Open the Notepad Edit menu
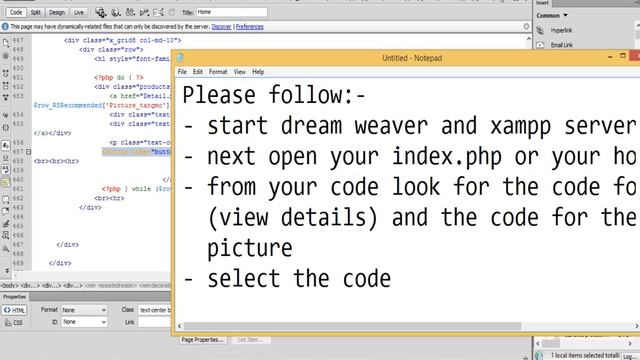Image resolution: width=640 pixels, height=360 pixels. [x=198, y=72]
